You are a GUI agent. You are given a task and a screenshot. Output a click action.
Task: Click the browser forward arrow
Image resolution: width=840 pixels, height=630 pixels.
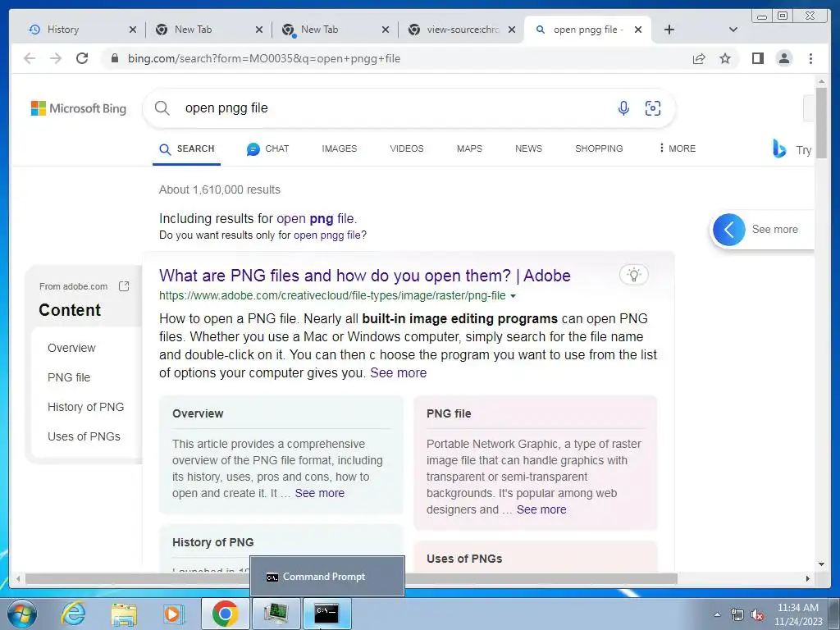[56, 58]
